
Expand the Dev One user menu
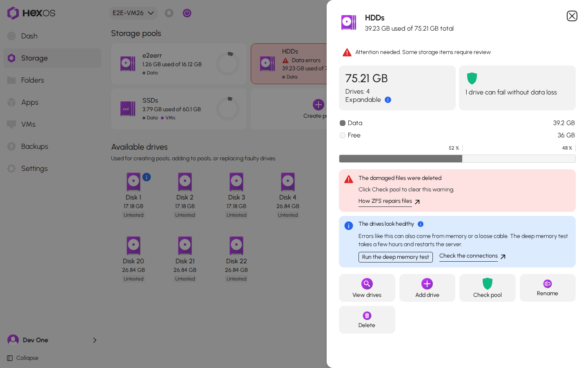[x=52, y=340]
